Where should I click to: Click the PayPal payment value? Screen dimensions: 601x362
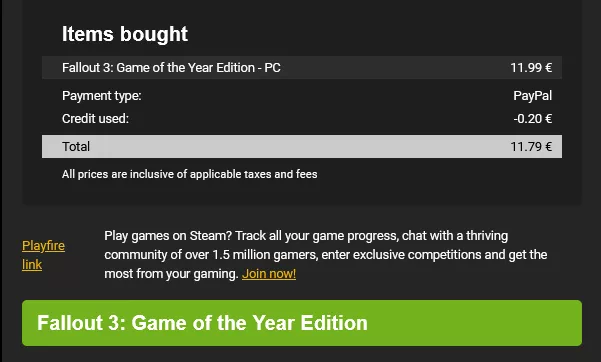tap(532, 96)
